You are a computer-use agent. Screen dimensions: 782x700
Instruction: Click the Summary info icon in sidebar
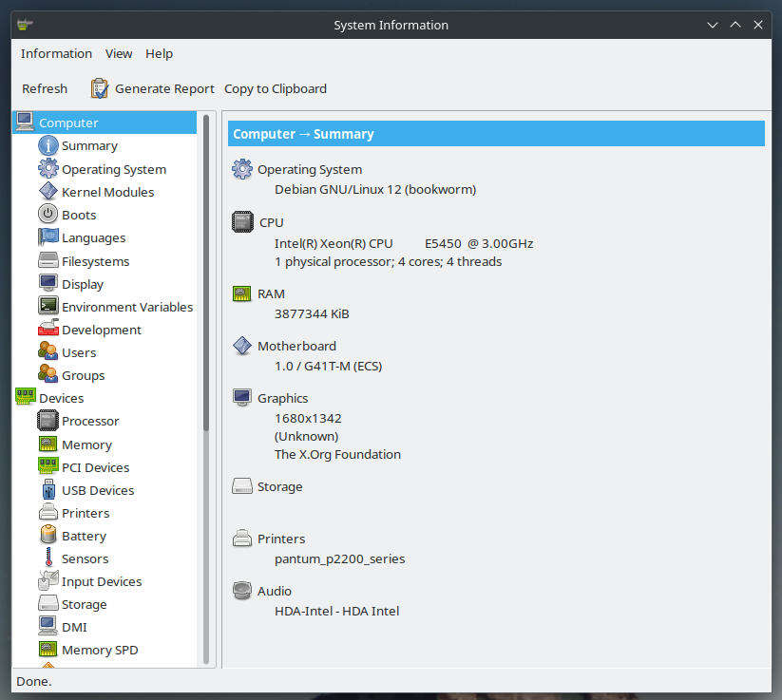coord(48,146)
